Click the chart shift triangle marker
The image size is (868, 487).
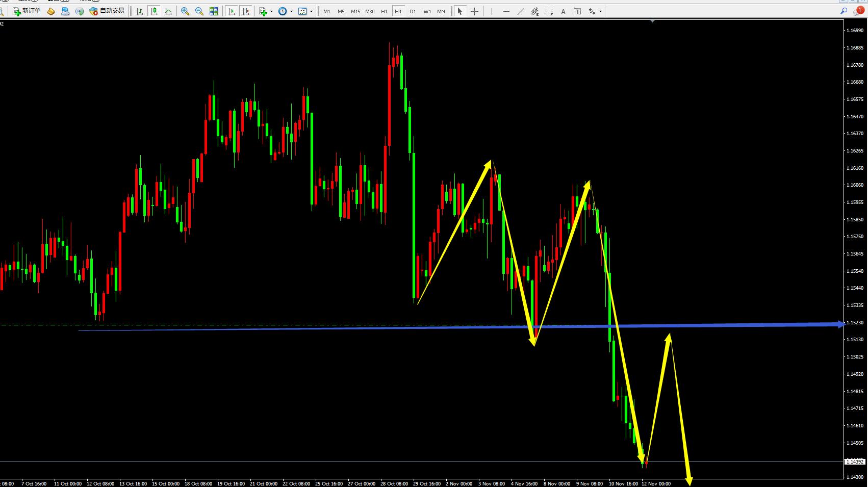point(652,21)
